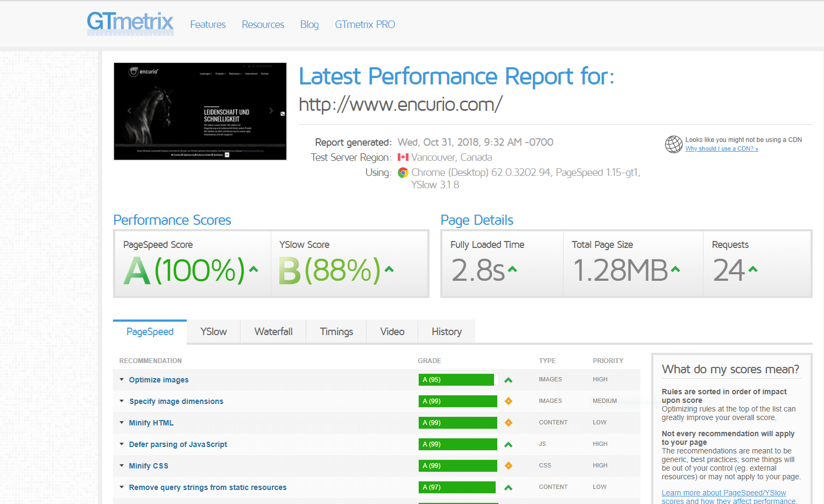This screenshot has height=504, width=824.
Task: Click Remove query strings from static resources
Action: pyautogui.click(x=208, y=487)
